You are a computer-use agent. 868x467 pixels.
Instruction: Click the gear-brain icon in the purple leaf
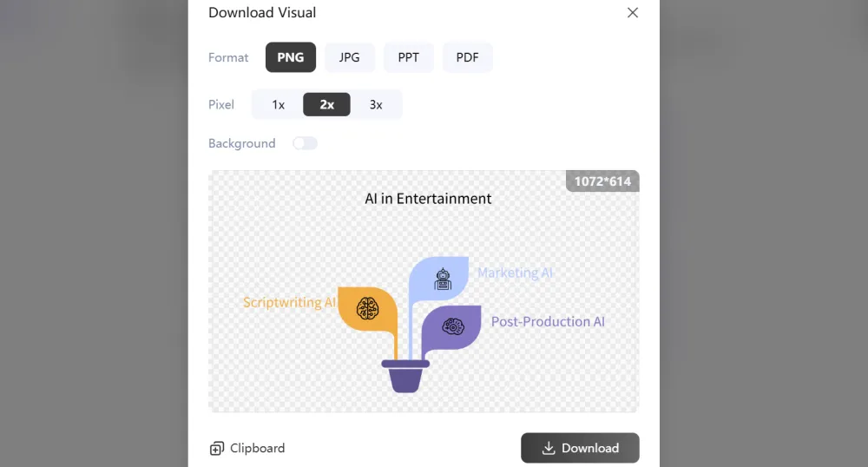[x=453, y=326]
